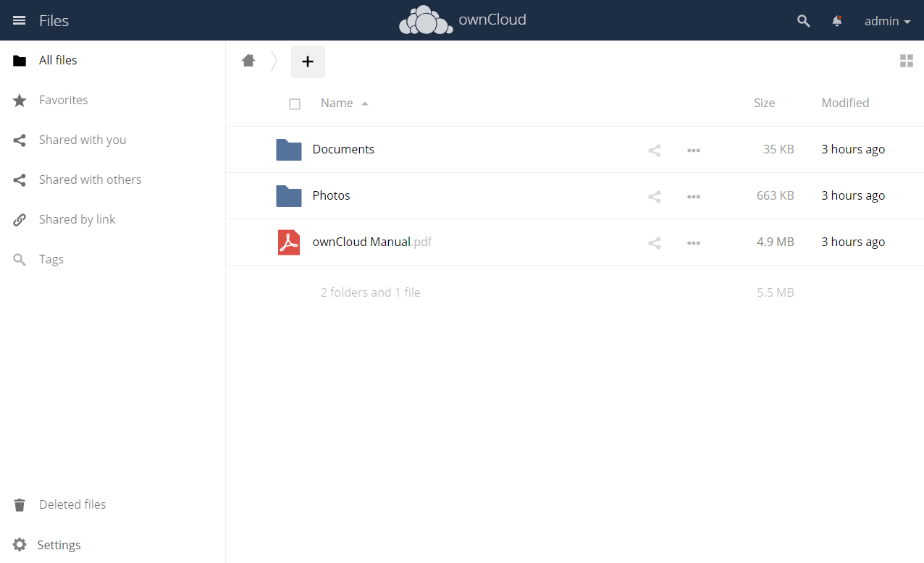Screen dimensions: 924x563
Task: Toggle the select-all checkbox above the file list
Action: 295,103
